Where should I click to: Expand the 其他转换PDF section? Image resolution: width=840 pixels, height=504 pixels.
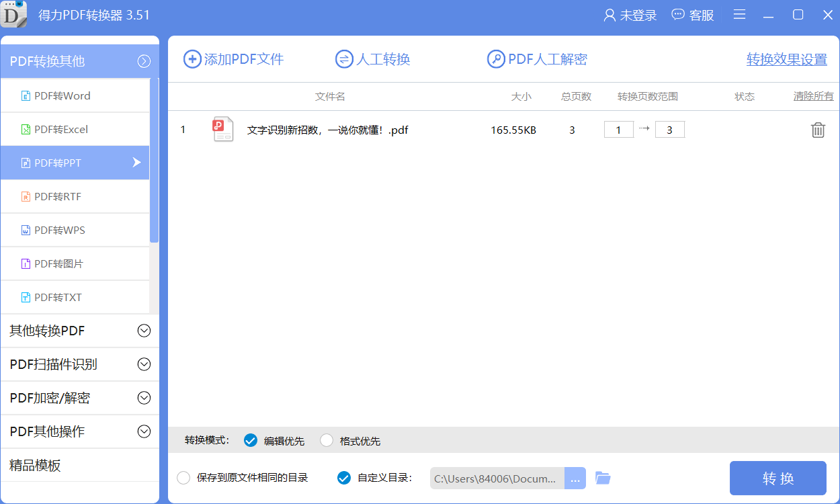click(144, 331)
